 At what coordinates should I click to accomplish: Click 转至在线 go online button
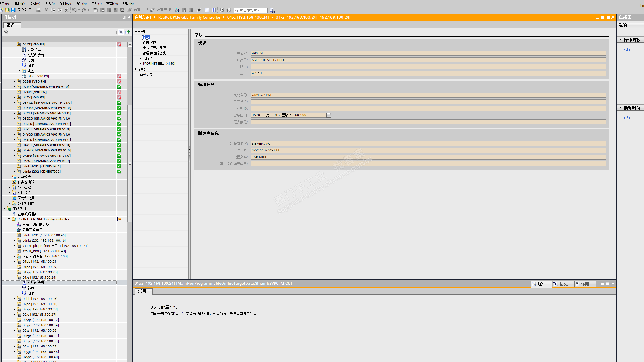coord(138,10)
